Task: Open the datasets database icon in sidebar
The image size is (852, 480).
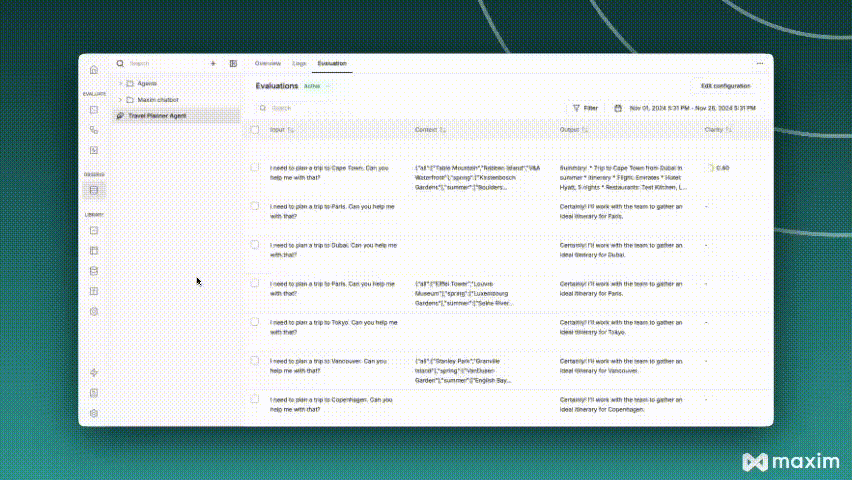Action: tap(94, 271)
